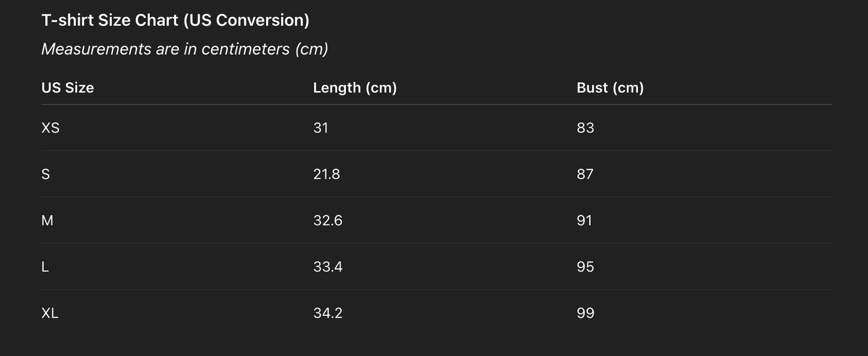
Task: Select the length value 21.8
Action: [x=327, y=174]
